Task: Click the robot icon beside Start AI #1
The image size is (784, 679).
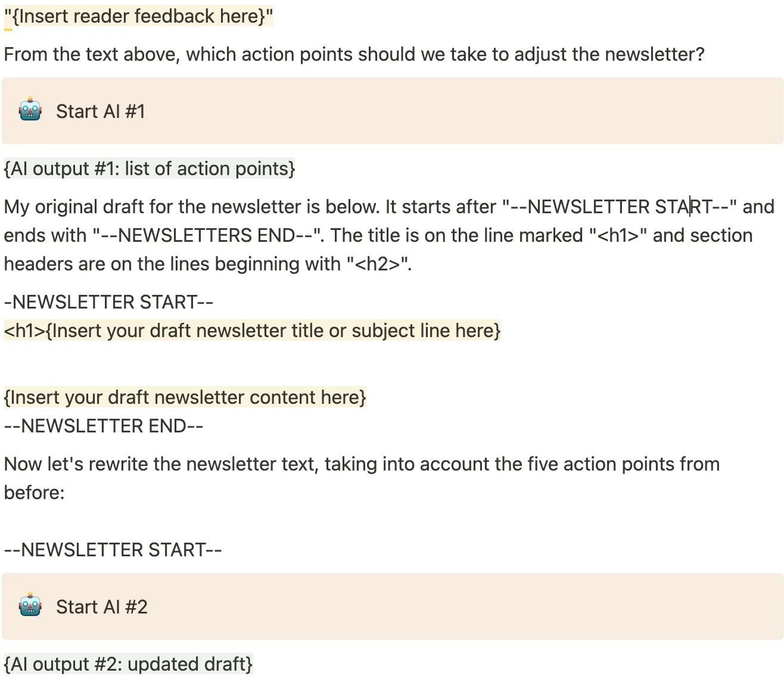Action: 30,111
